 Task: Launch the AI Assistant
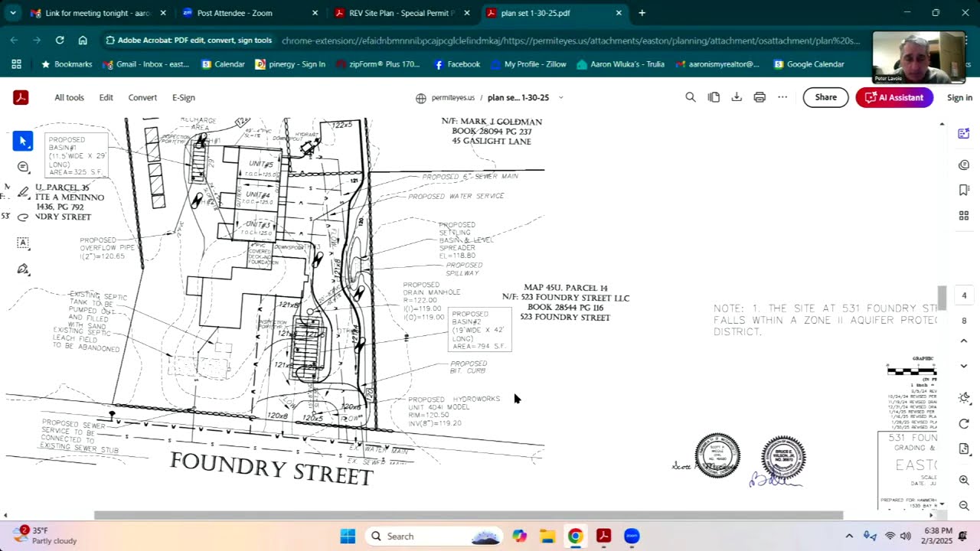pos(894,97)
